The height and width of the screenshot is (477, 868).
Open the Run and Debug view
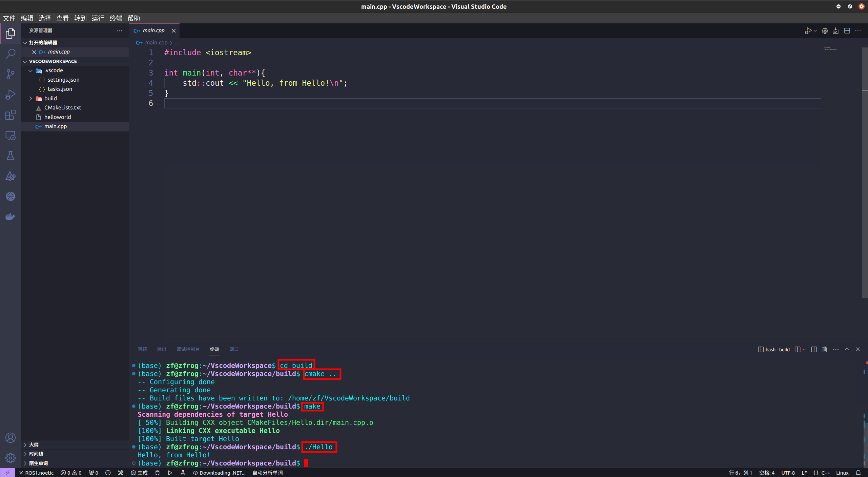[x=11, y=94]
